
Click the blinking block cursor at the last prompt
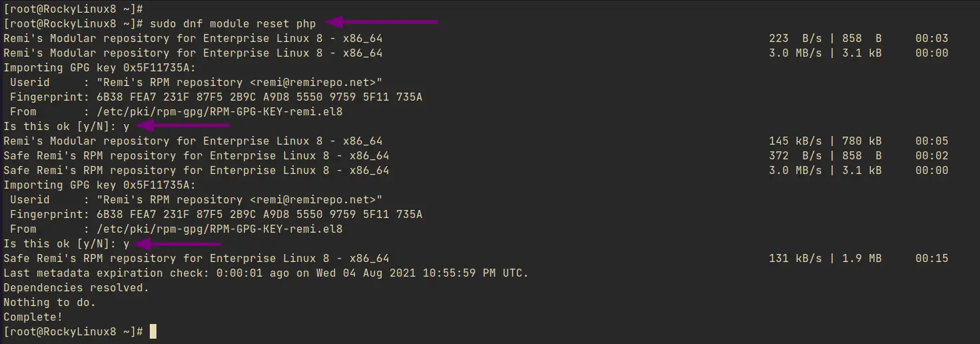(153, 331)
